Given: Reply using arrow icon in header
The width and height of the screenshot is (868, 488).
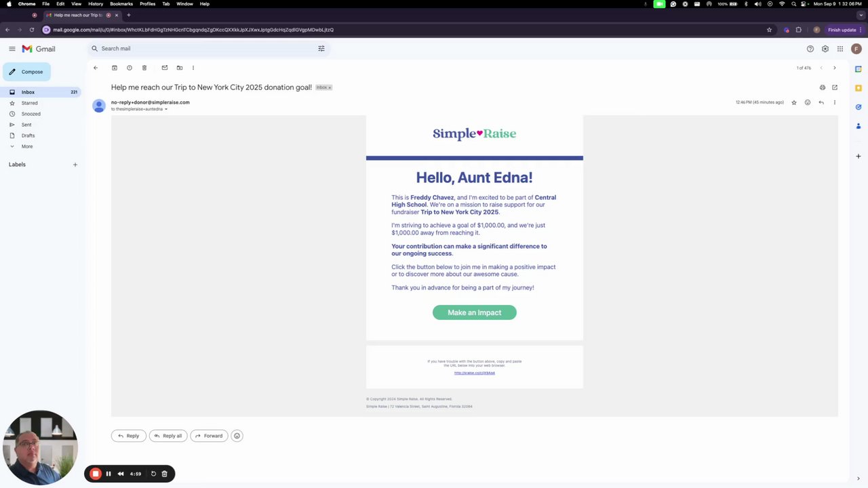Looking at the screenshot, I should (x=821, y=102).
